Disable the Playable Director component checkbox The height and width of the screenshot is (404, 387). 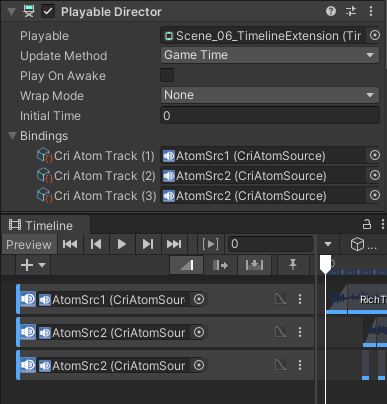click(48, 12)
